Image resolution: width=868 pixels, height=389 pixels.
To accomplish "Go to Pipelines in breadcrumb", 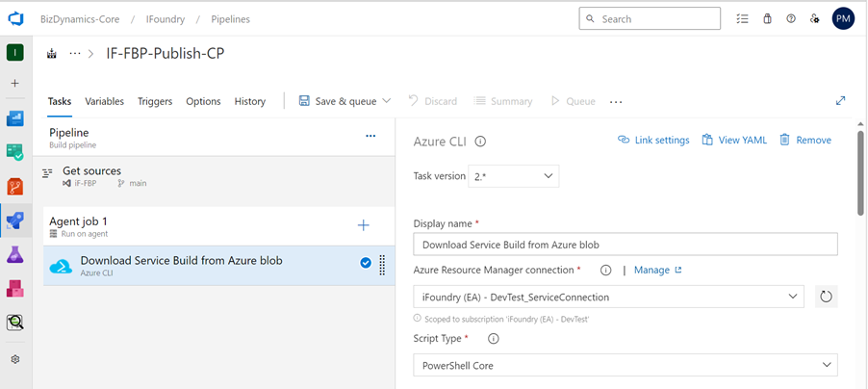I will [230, 19].
